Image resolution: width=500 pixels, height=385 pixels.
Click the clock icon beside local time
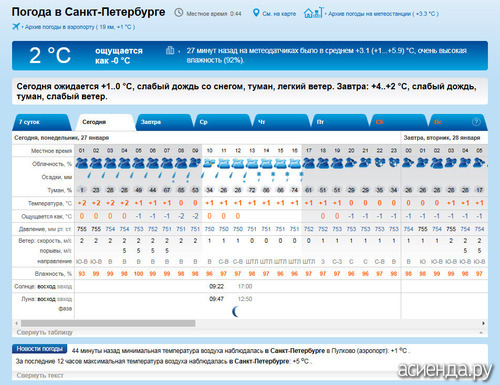(179, 13)
